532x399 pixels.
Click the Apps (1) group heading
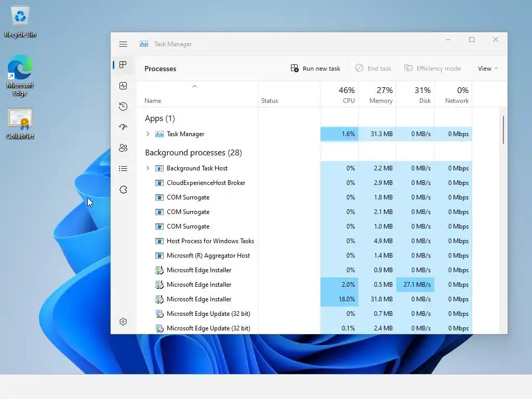point(160,118)
